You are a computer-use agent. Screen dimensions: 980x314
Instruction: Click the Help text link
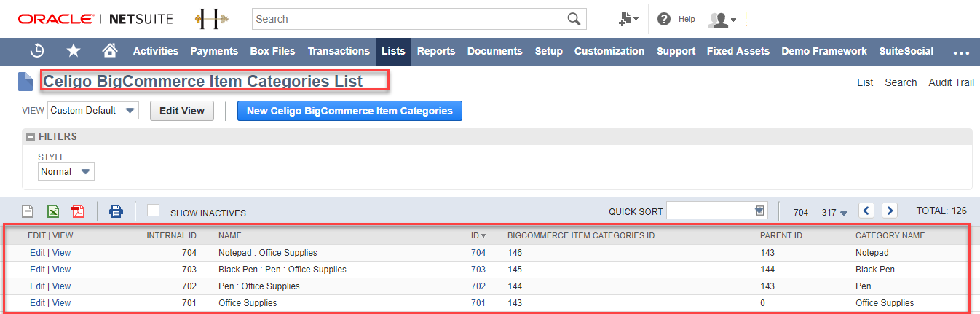(x=687, y=19)
